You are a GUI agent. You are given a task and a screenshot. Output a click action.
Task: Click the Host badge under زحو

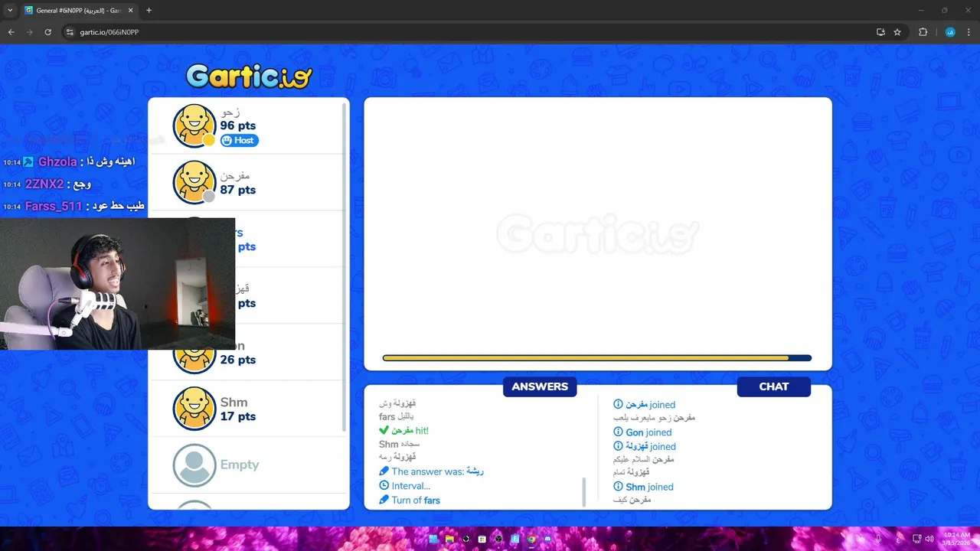[x=239, y=140]
